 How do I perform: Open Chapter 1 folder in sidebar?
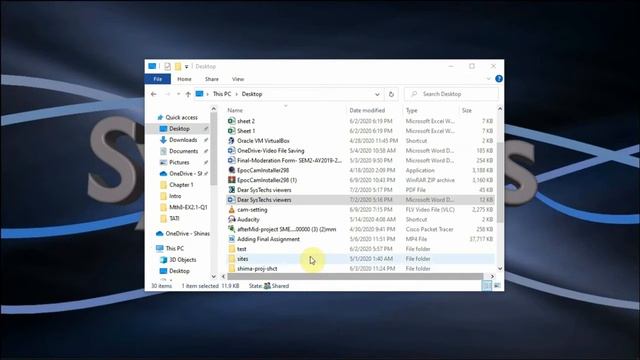(181, 185)
